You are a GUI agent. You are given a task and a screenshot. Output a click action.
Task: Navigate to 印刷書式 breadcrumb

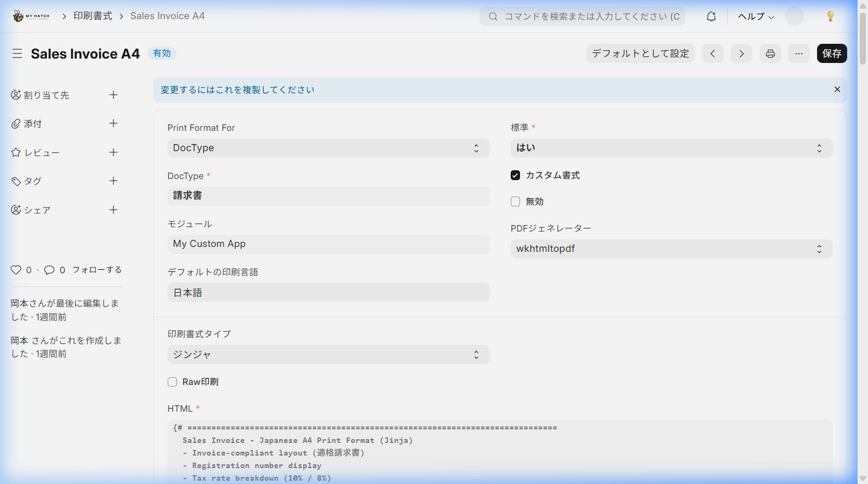tap(93, 16)
